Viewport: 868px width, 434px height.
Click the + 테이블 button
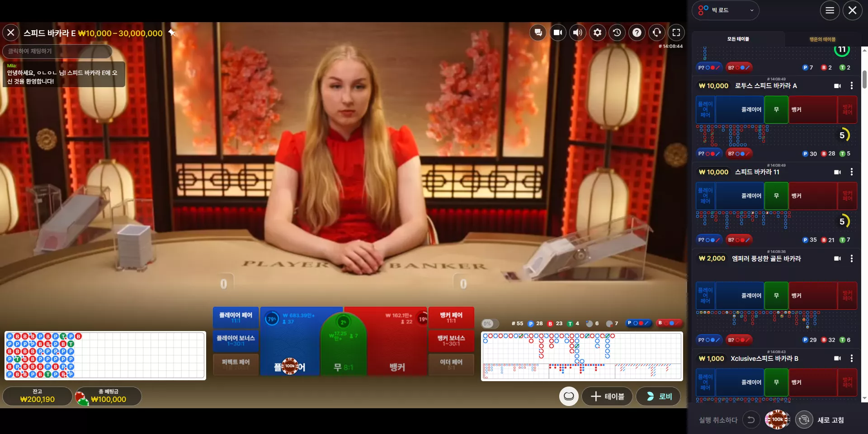(x=607, y=396)
